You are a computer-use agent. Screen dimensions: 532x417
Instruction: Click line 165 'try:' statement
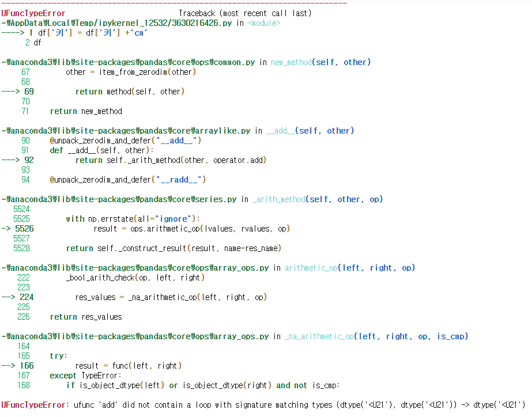pos(59,356)
